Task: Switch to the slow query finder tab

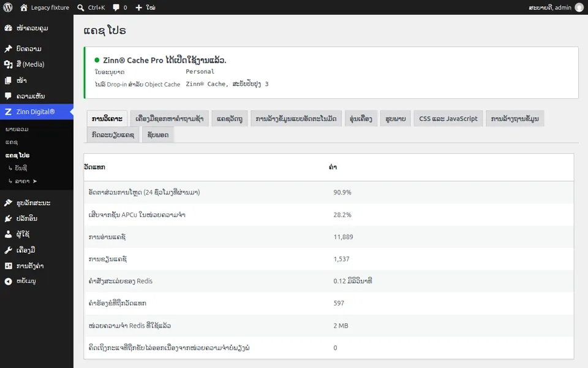Action: pyautogui.click(x=170, y=118)
